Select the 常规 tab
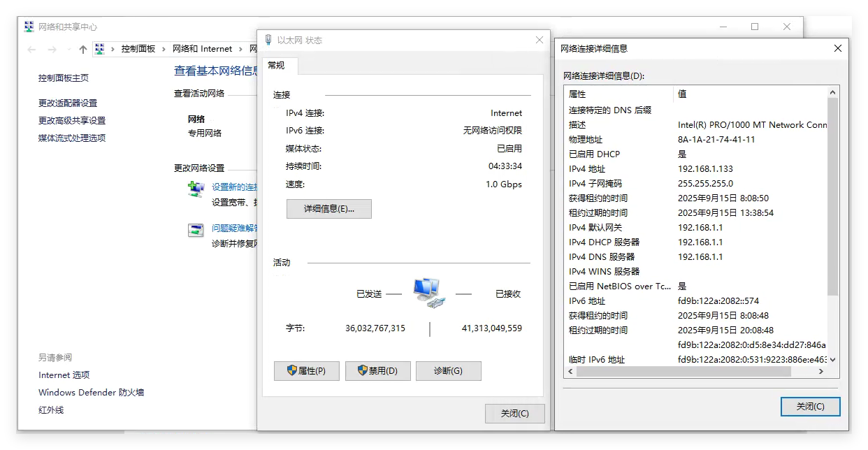This screenshot has height=450, width=868. pyautogui.click(x=277, y=66)
